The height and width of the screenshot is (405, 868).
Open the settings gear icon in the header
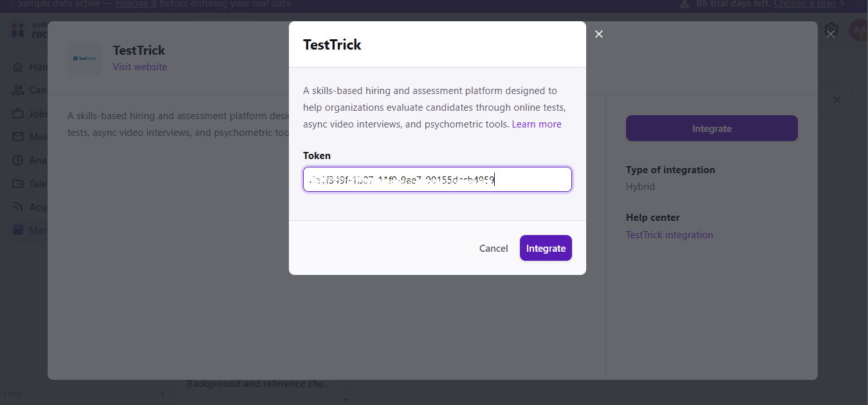point(831,30)
